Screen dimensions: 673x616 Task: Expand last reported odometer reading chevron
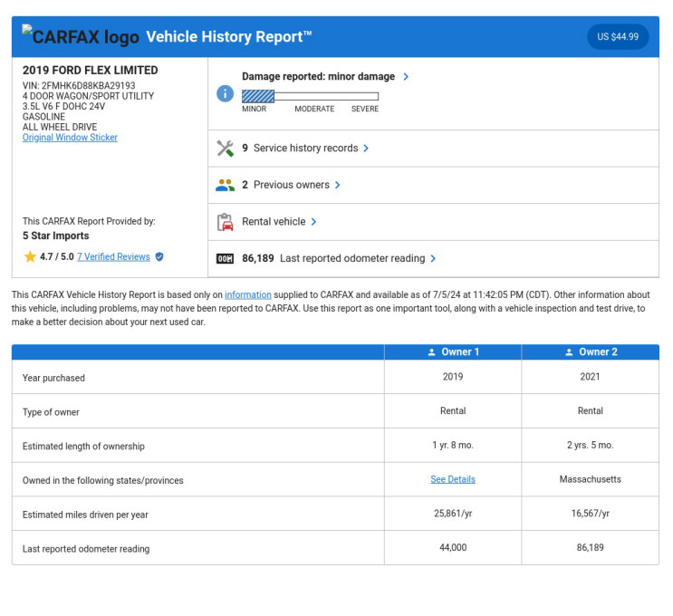coord(433,259)
